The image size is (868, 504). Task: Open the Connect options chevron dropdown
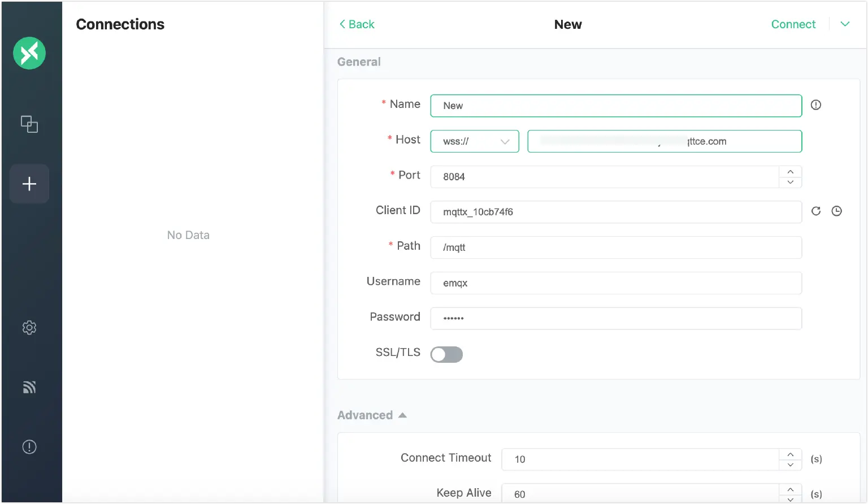click(x=845, y=24)
